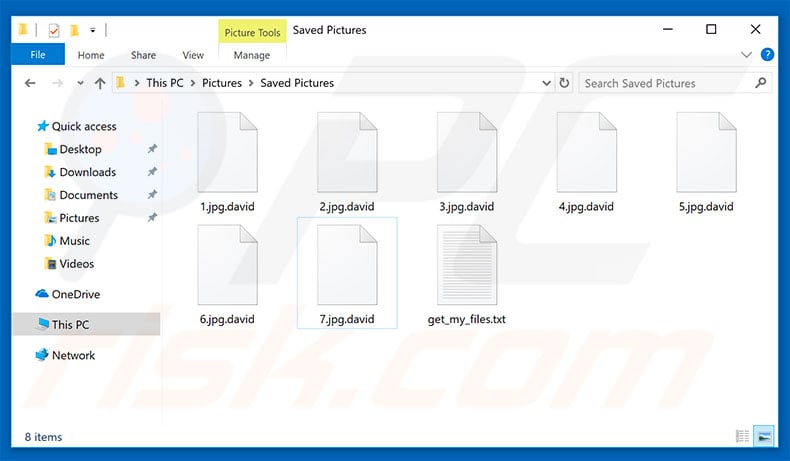The height and width of the screenshot is (461, 790).
Task: Click the 3.jpg.david file name
Action: coord(467,206)
